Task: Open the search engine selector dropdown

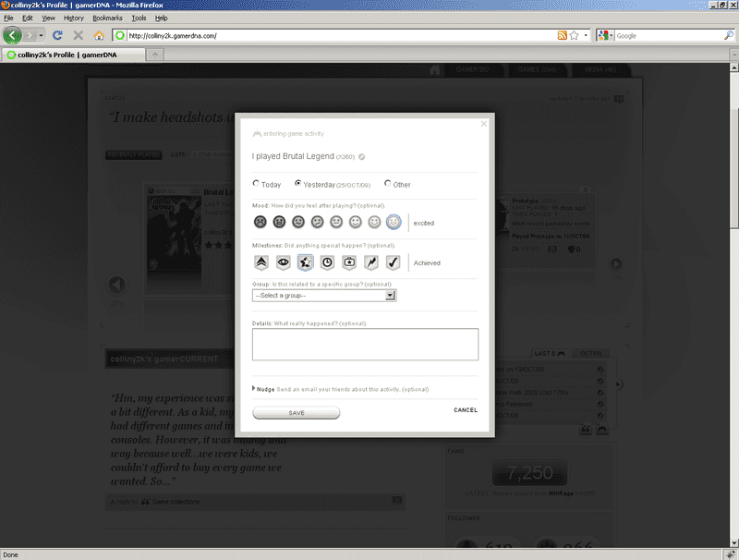Action: tap(604, 35)
